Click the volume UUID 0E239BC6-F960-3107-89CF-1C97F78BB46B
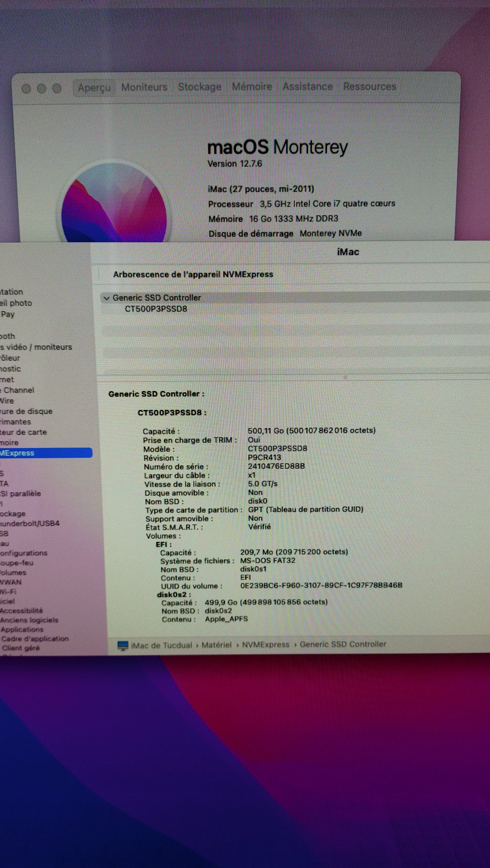The height and width of the screenshot is (868, 490). coord(321,585)
